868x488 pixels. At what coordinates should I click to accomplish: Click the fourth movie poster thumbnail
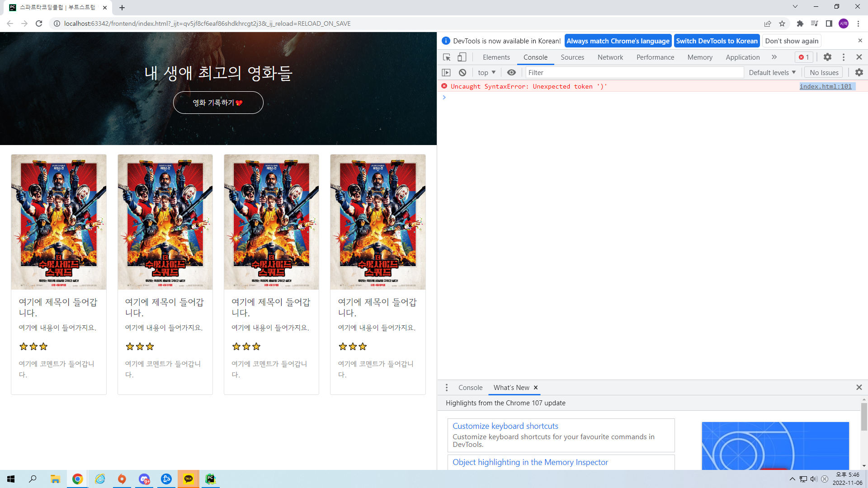pyautogui.click(x=378, y=222)
